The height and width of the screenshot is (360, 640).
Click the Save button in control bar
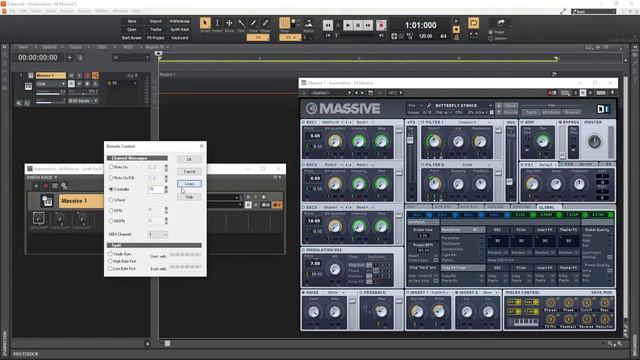point(132,21)
